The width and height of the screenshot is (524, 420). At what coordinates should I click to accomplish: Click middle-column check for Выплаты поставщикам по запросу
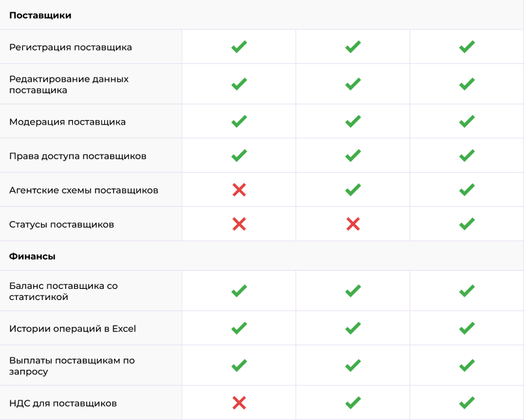(x=353, y=365)
